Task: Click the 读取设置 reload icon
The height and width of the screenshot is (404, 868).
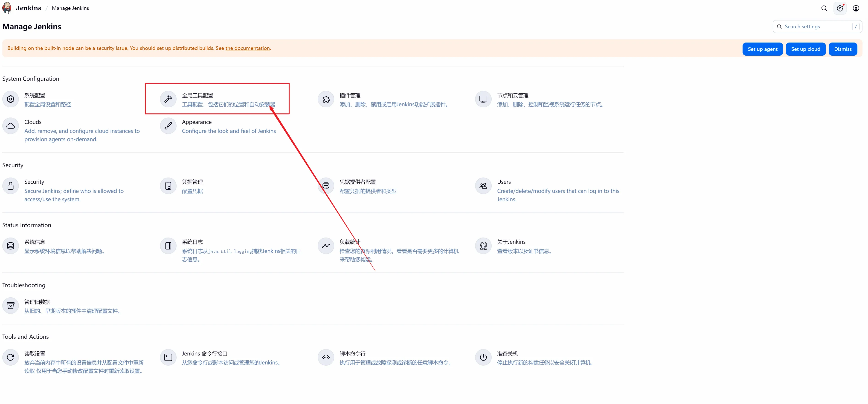Action: click(10, 357)
